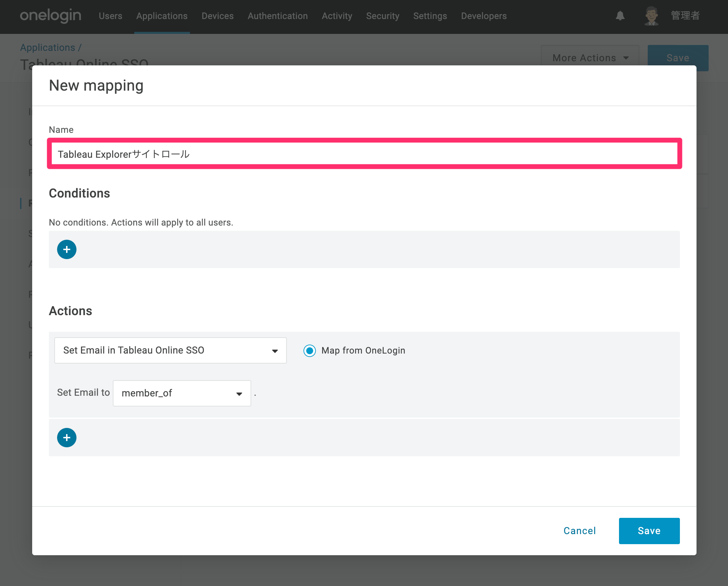Open the Activity menu

click(337, 16)
